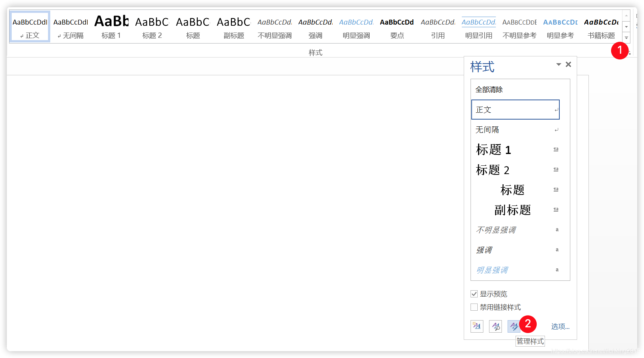Viewport: 644px width, 358px height.
Task: Click the New Style icon in Styles pane
Action: tap(477, 326)
